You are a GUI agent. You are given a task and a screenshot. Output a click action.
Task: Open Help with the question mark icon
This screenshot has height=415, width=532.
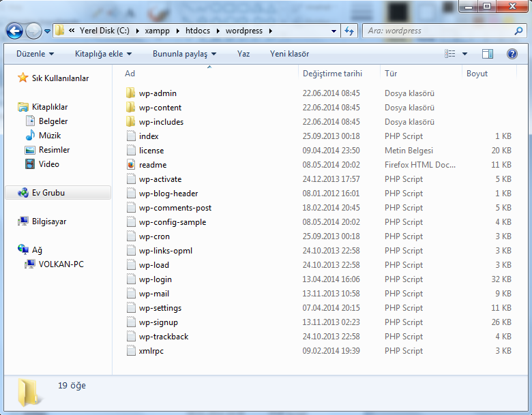[512, 54]
